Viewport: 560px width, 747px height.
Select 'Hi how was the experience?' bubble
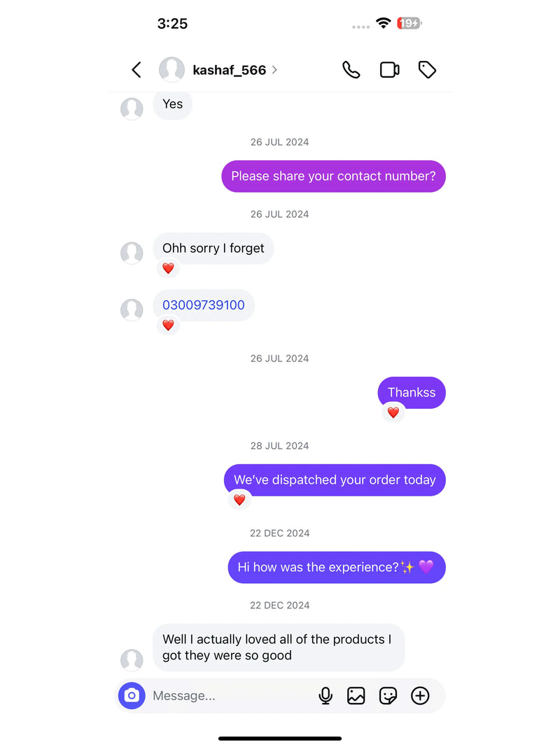[x=337, y=567]
